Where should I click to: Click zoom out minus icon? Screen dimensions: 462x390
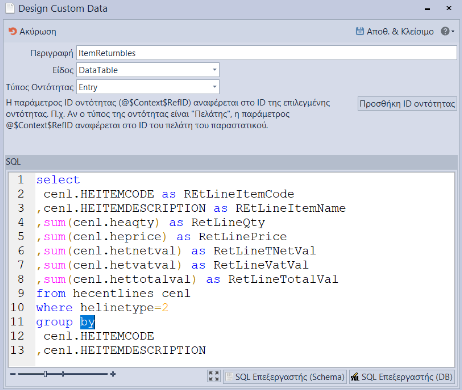point(13,374)
